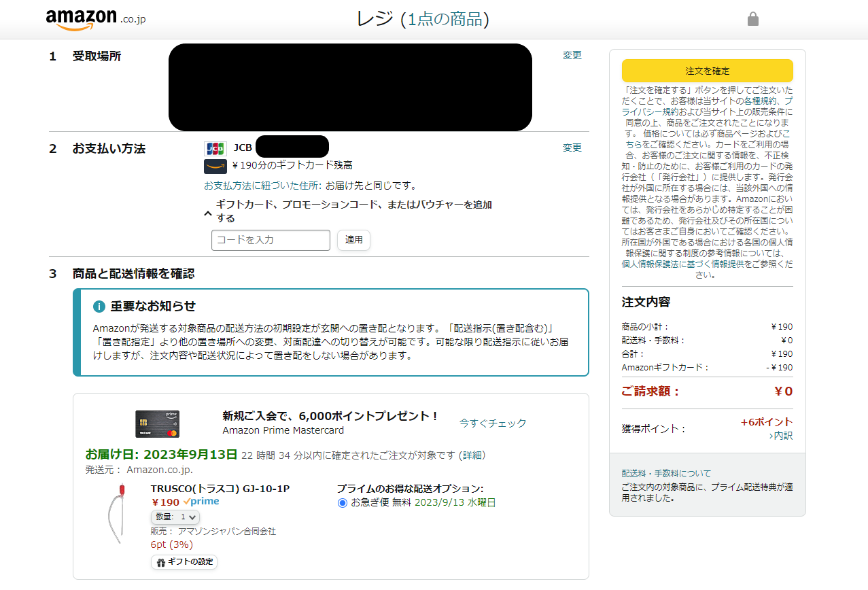The height and width of the screenshot is (590, 868).
Task: Open the 数量 quantity dropdown
Action: pos(175,517)
